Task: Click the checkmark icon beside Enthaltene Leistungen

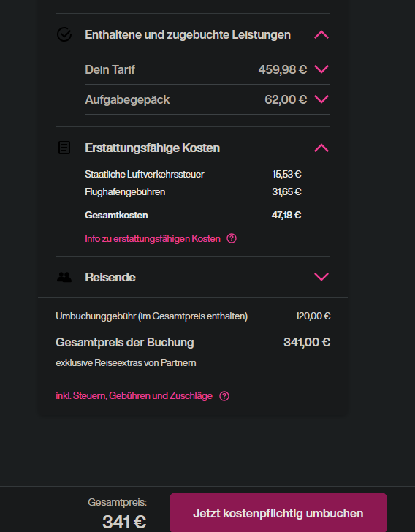Action: click(64, 34)
